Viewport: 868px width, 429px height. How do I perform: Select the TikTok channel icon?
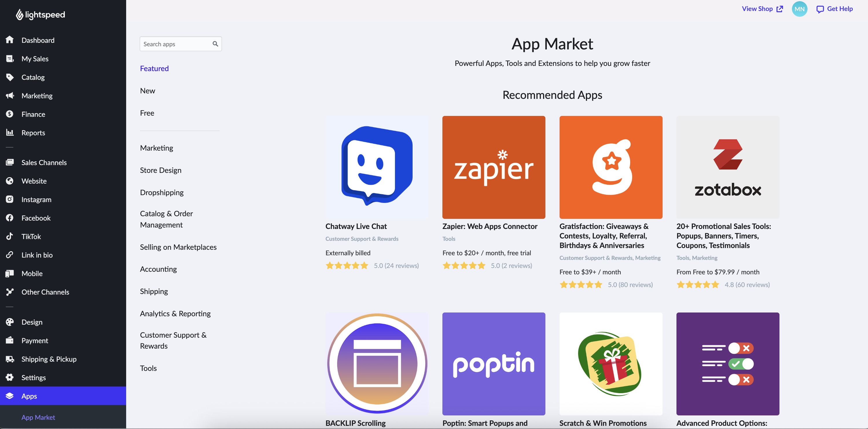[10, 236]
